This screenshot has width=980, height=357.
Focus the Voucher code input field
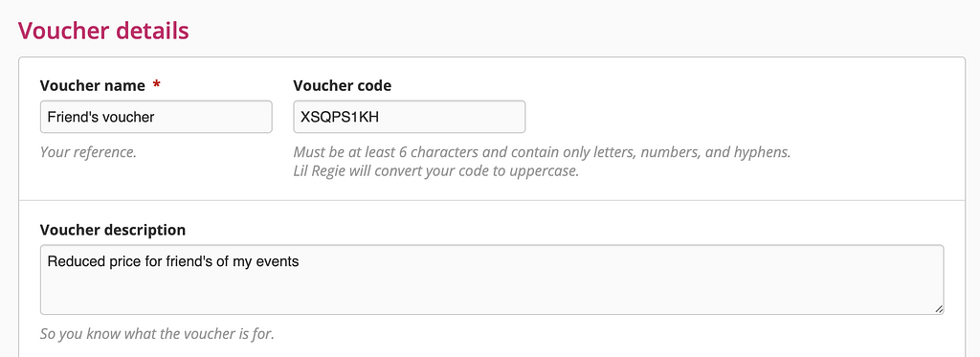(410, 117)
